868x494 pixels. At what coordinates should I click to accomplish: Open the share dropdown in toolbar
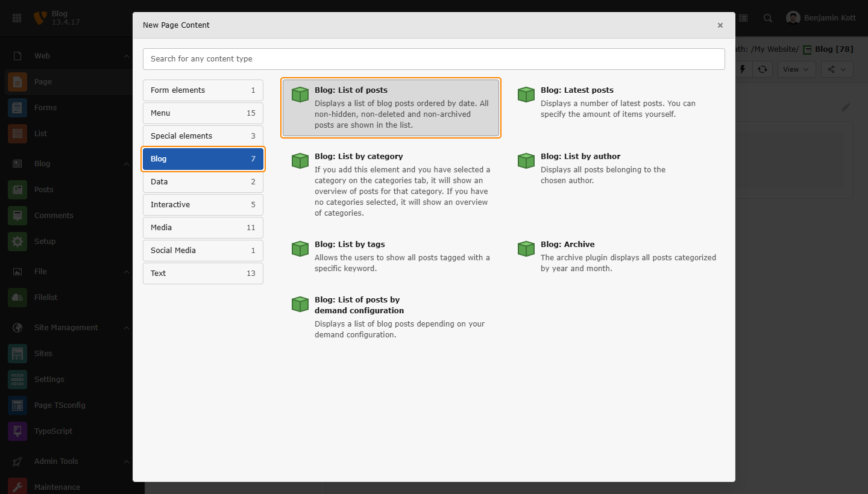coord(837,69)
